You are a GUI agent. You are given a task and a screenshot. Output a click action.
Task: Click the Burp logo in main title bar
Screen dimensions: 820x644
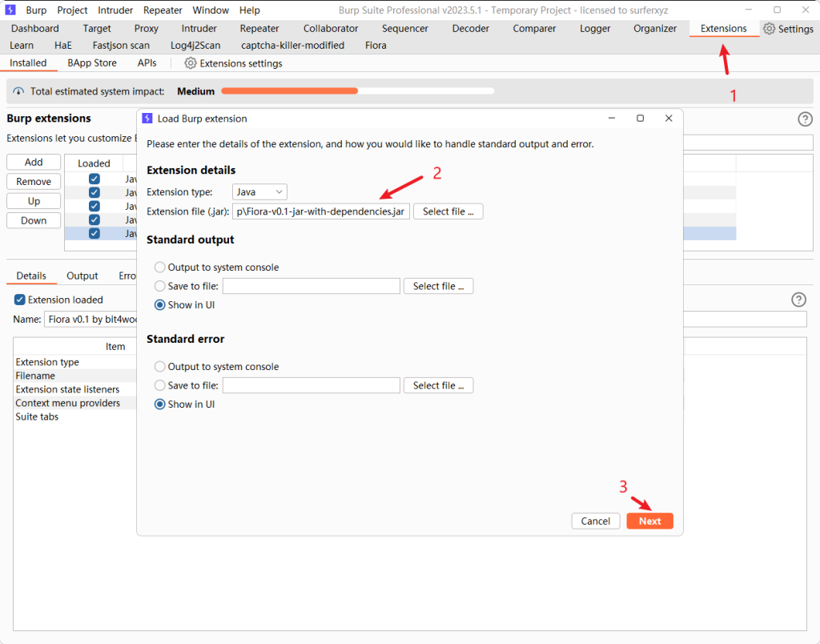[x=10, y=10]
